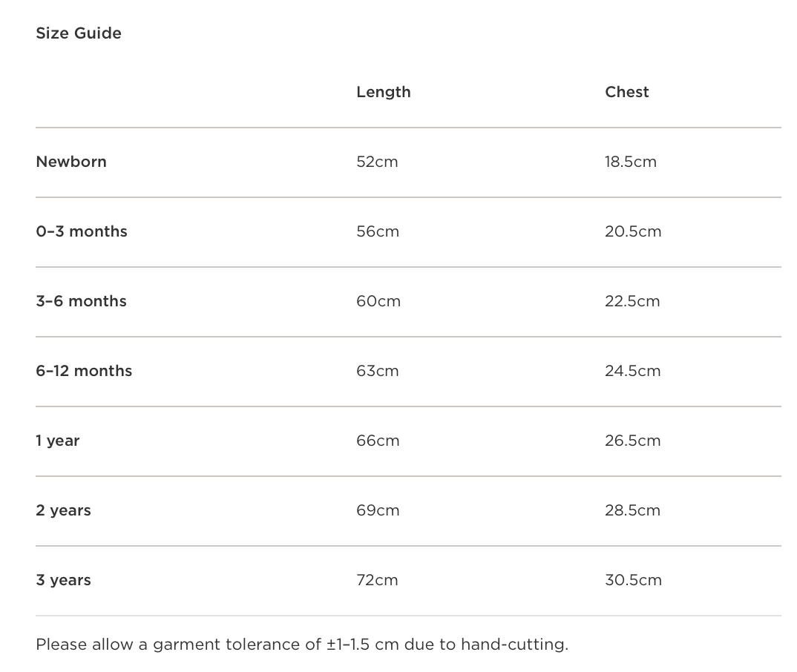Click the Size Guide heading

point(79,33)
